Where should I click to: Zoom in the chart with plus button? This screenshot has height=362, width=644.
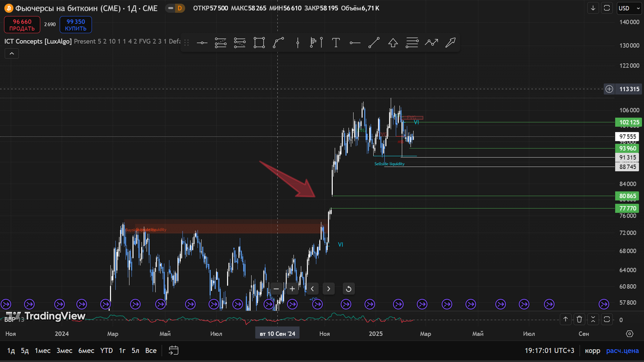[292, 289]
